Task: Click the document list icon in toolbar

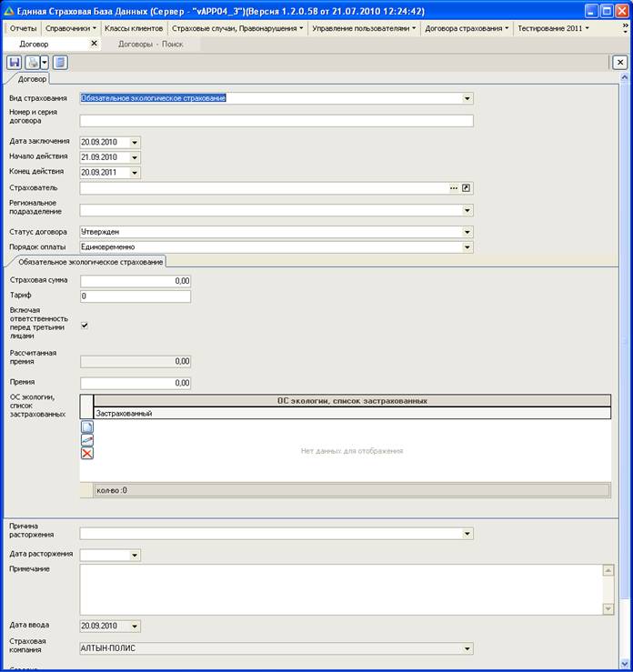Action: pyautogui.click(x=60, y=63)
